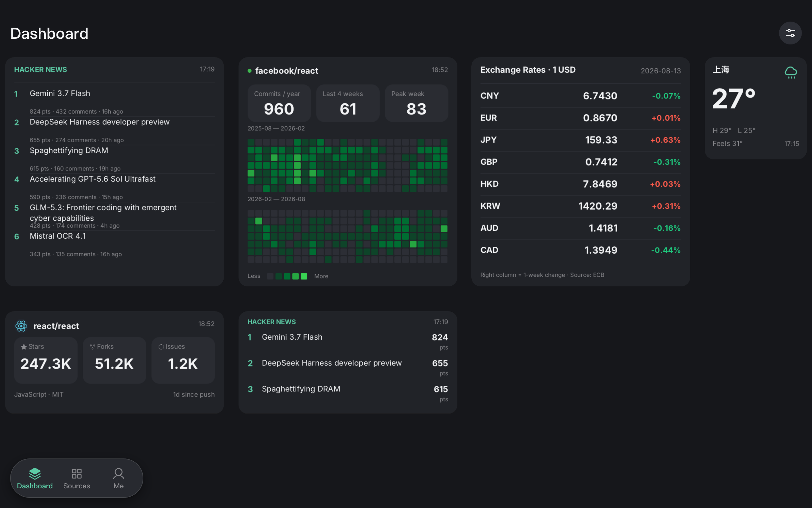Screen dimensions: 812x508
Task: Select the CNY 6.7430 exchange rate row
Action: (580, 96)
